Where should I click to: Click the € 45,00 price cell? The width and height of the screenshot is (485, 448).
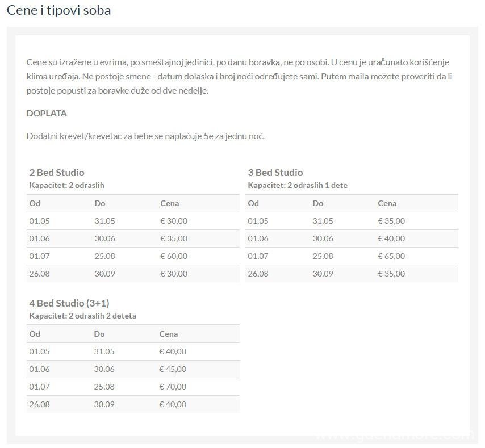click(173, 369)
